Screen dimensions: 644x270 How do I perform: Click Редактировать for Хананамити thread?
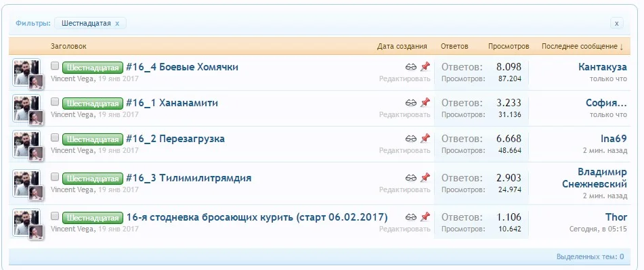404,114
